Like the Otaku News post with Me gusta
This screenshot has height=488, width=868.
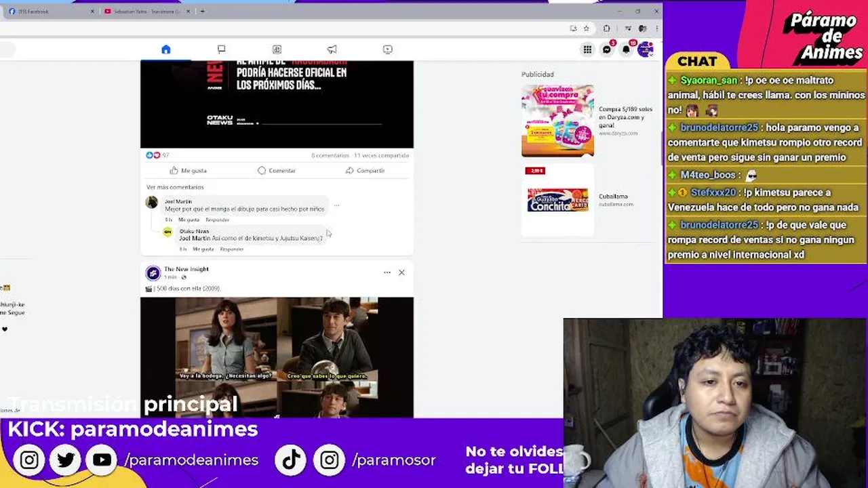pyautogui.click(x=189, y=171)
